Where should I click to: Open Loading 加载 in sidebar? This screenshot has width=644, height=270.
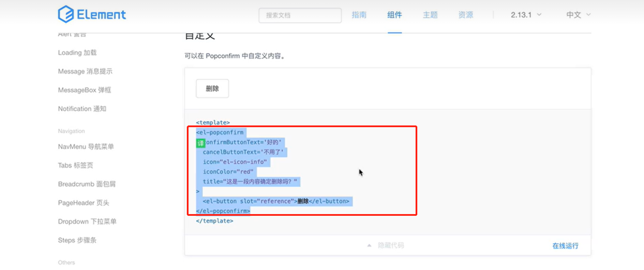click(77, 52)
